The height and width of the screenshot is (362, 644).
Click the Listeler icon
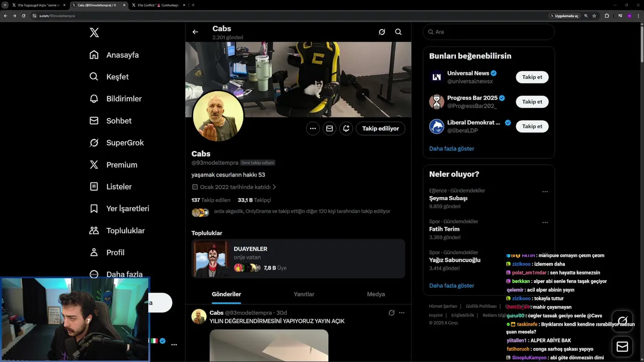[x=94, y=187]
